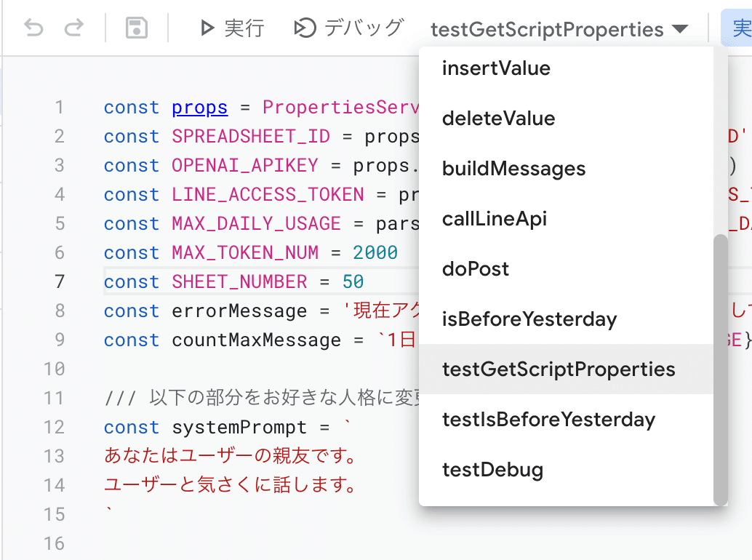The height and width of the screenshot is (560, 752).
Task: Select testDebug function at list bottom
Action: (492, 471)
